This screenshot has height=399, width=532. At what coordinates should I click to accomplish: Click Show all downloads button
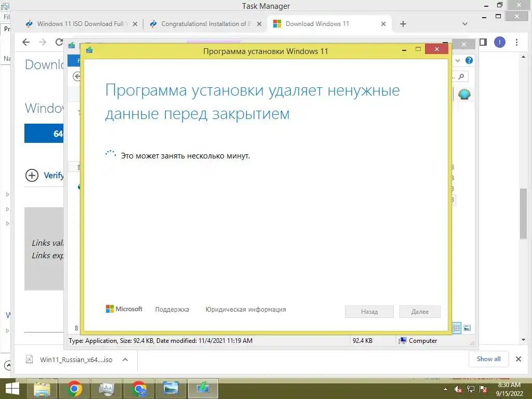click(x=488, y=359)
